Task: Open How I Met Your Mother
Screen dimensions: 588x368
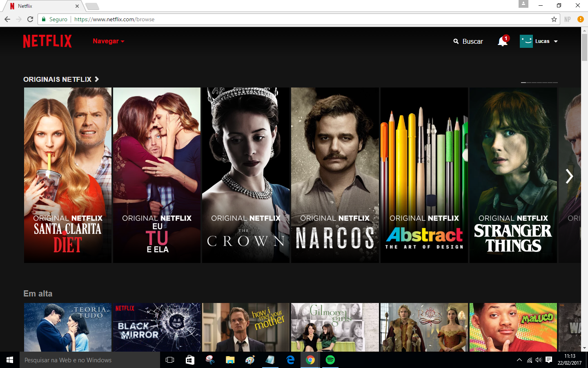Action: [246, 327]
